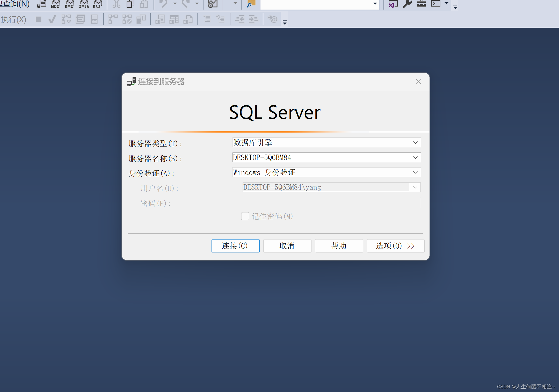
Task: Create a new XMLA query
Action: (84, 4)
